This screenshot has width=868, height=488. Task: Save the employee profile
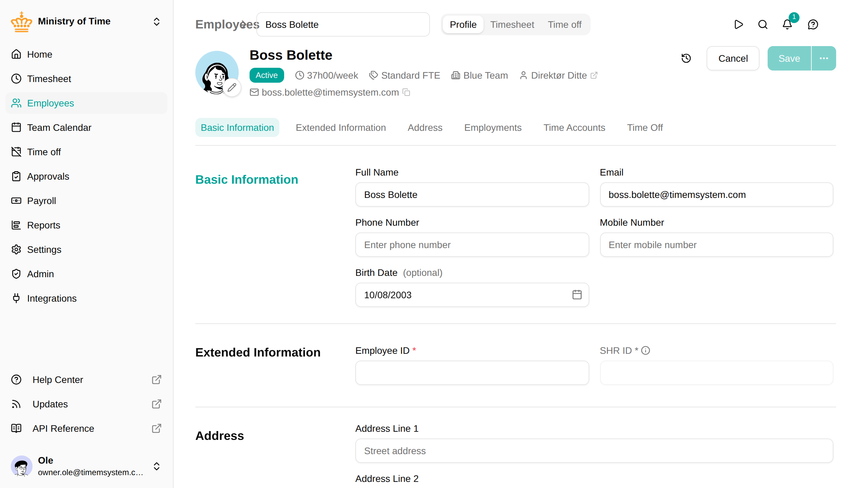[789, 58]
